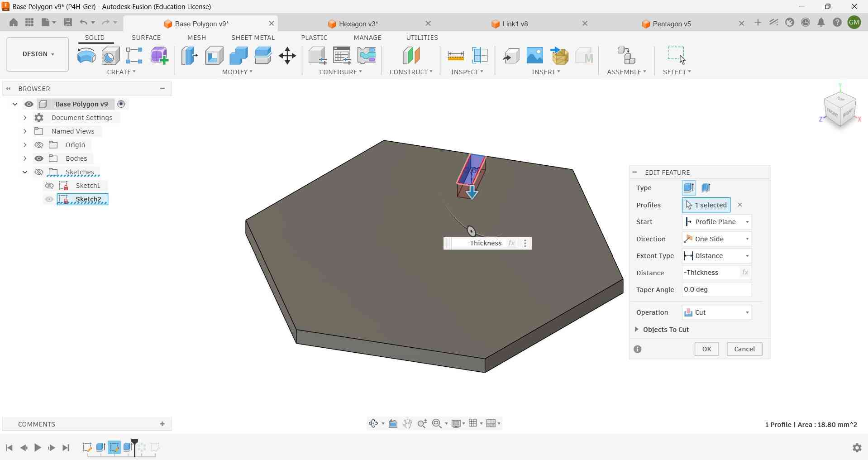Open the Notifications bell icon
Screen dimensions: 868x460
pyautogui.click(x=821, y=22)
